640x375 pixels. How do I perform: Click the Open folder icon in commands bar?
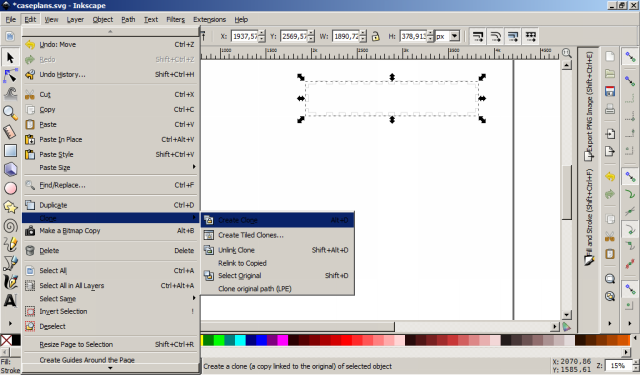point(610,73)
